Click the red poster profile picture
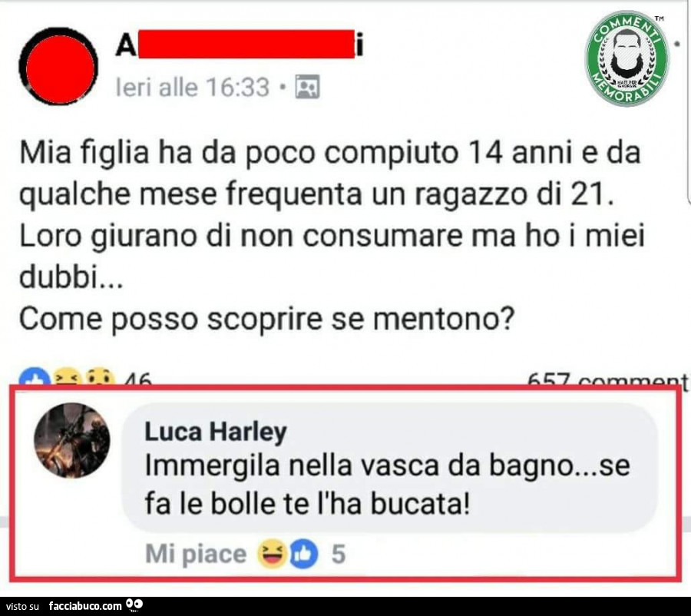 [x=58, y=66]
